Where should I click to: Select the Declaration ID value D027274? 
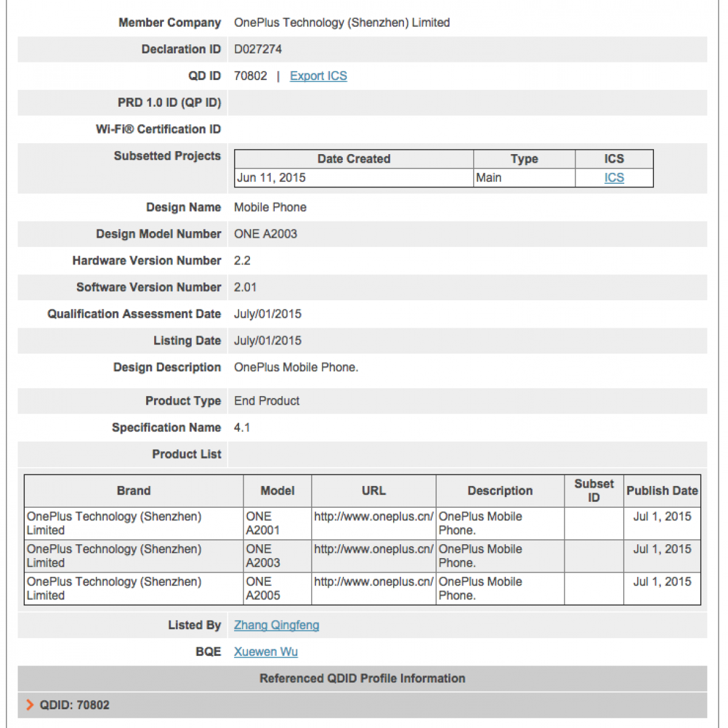click(x=258, y=49)
